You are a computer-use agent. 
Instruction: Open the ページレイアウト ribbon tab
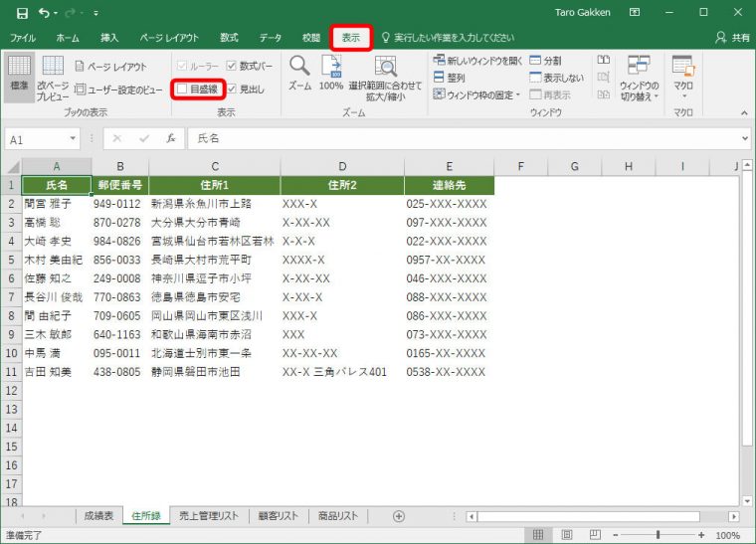169,38
